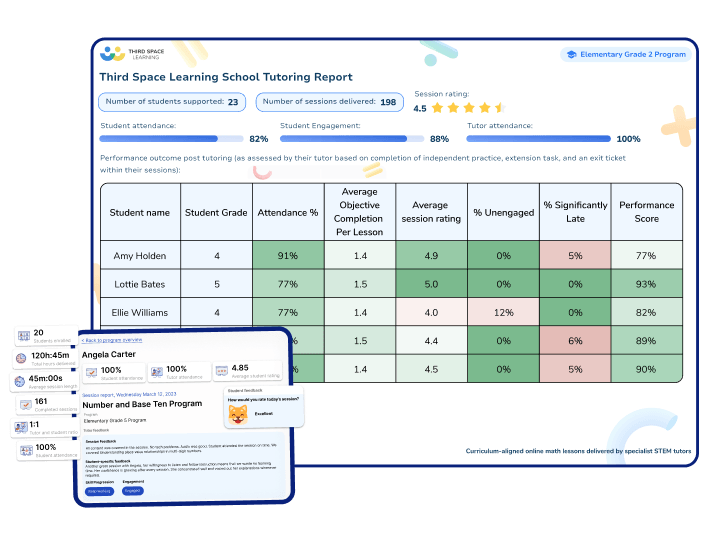Click the graduation cap program icon
This screenshot has width=708, height=546.
pyautogui.click(x=571, y=56)
